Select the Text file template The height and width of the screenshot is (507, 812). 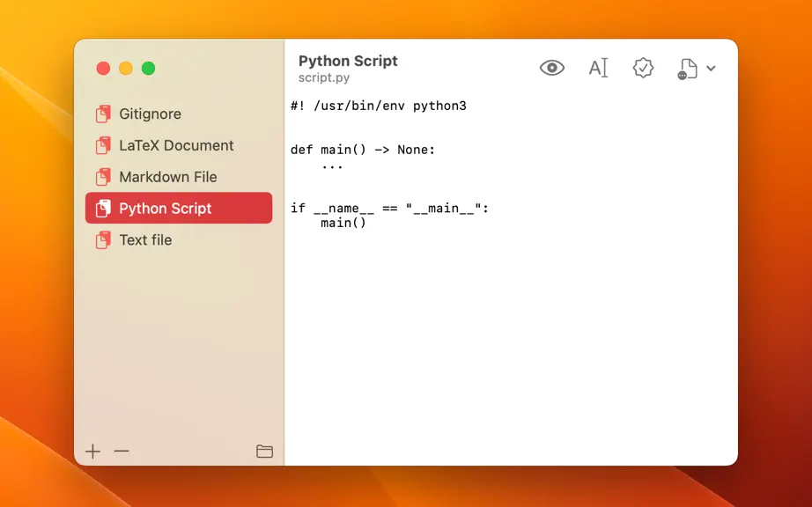(x=179, y=240)
